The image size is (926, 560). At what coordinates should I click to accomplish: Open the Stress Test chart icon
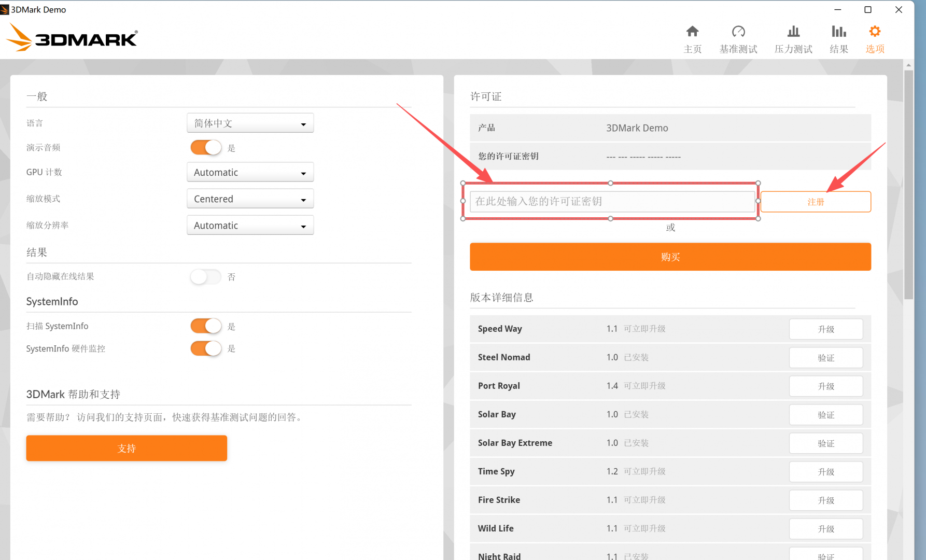coord(793,32)
